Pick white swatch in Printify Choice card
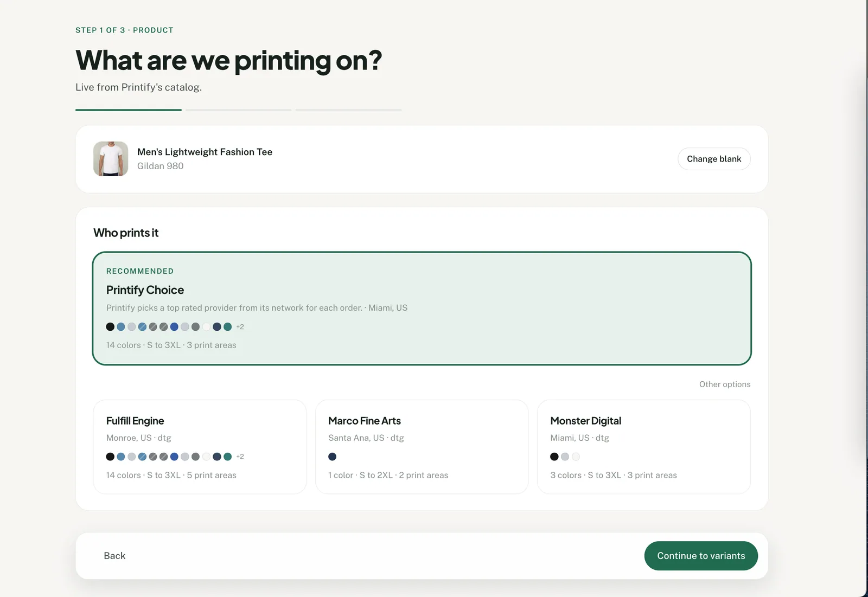The image size is (868, 597). click(x=206, y=327)
